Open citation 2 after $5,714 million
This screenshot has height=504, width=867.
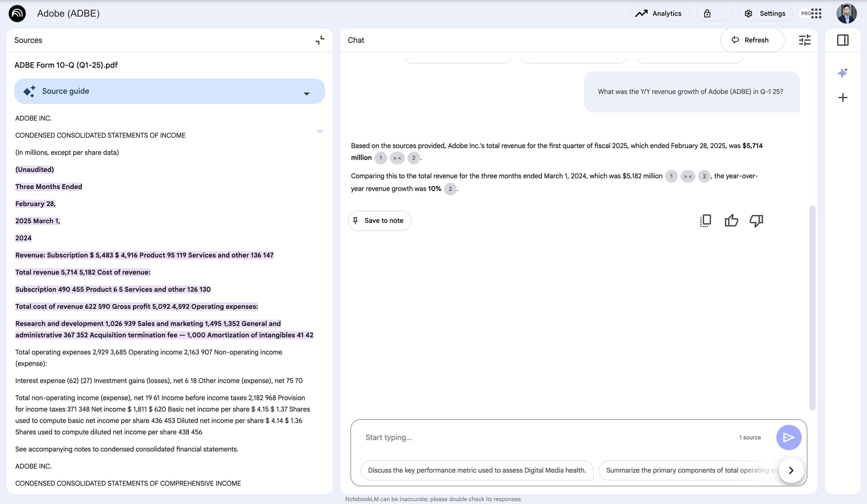(414, 158)
